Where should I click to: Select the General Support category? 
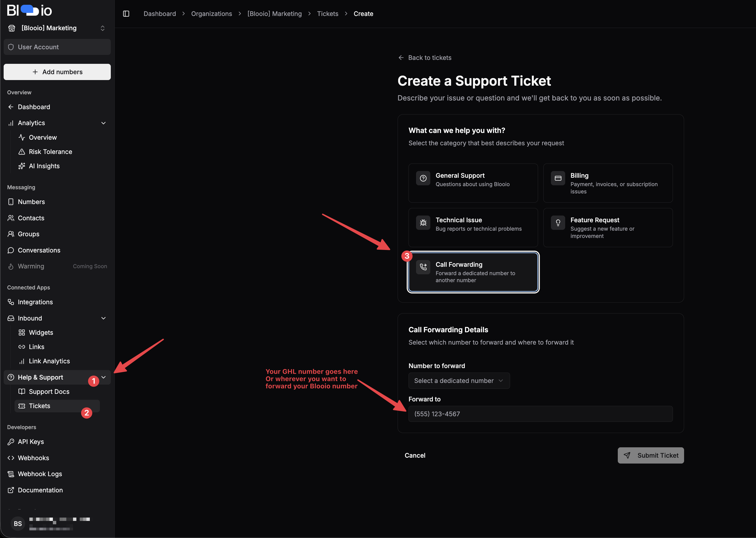[473, 183]
